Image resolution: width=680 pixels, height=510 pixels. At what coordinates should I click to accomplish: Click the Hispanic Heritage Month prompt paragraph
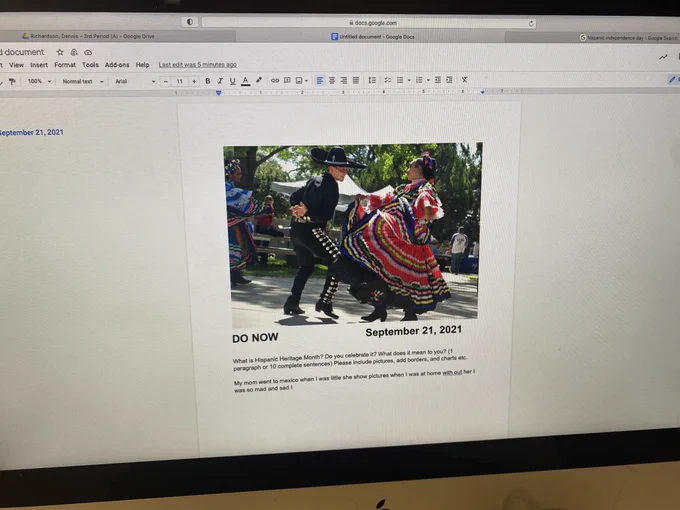pyautogui.click(x=350, y=360)
